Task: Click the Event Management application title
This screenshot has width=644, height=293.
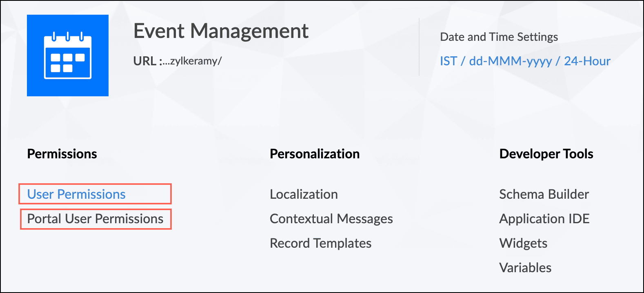Action: pyautogui.click(x=221, y=31)
